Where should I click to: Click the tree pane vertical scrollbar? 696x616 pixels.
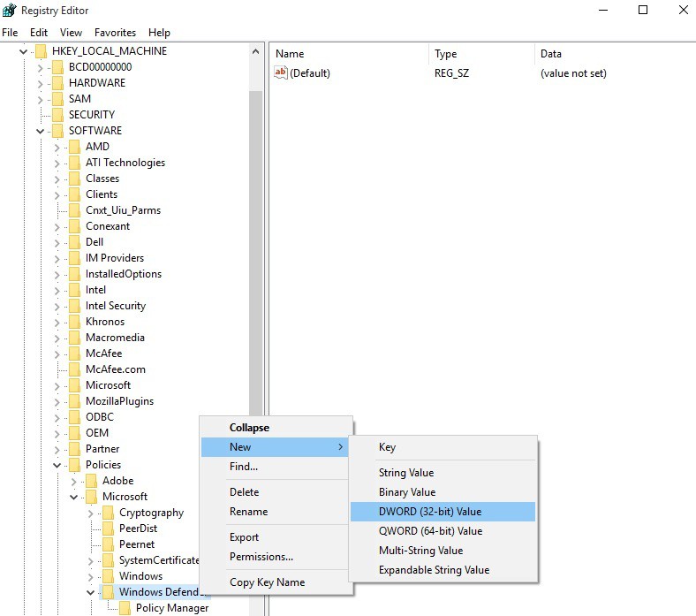256,265
